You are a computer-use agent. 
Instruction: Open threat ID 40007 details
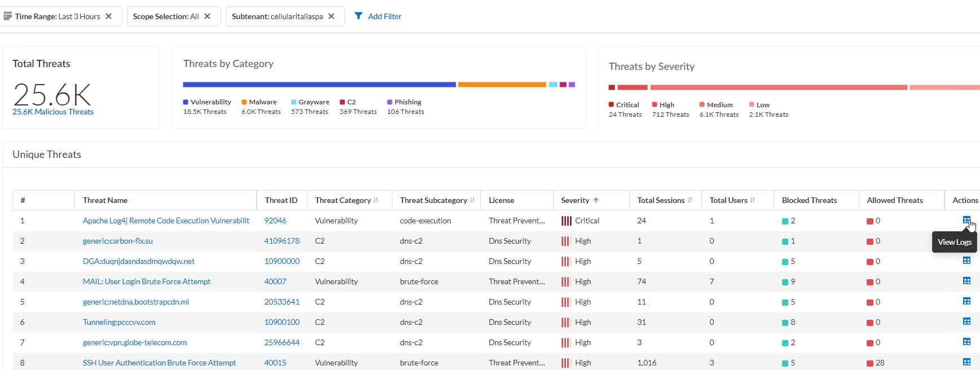coord(275,281)
